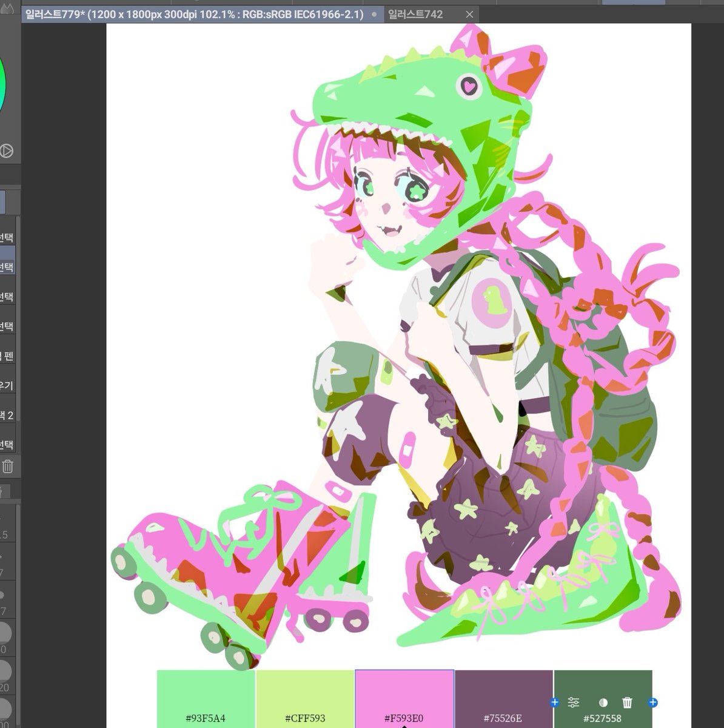724x728 pixels.
Task: Add a color between #75526E and #527558
Action: point(554,703)
